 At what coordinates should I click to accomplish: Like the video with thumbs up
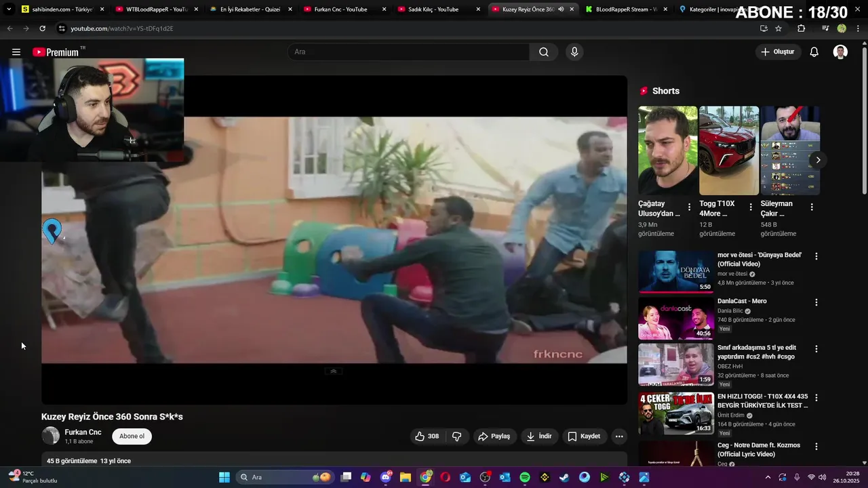click(x=427, y=436)
